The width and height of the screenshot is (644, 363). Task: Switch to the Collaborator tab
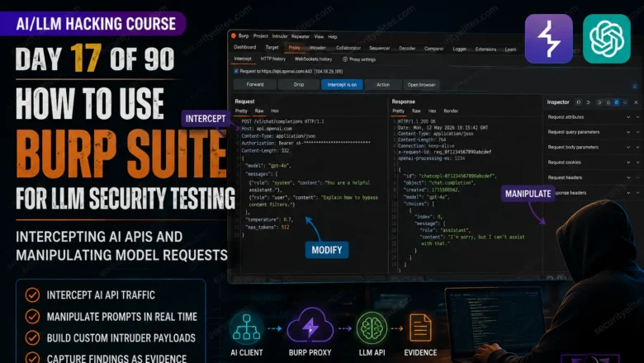click(x=348, y=48)
